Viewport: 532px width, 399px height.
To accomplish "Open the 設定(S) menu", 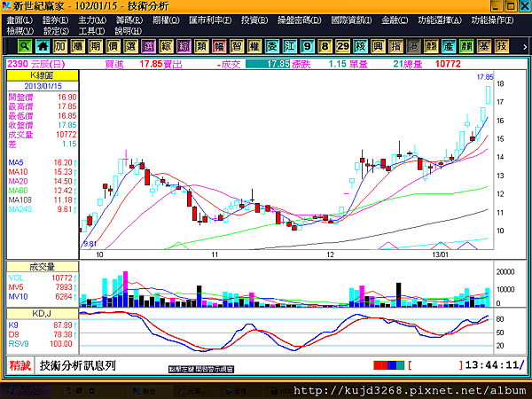I will click(x=57, y=31).
